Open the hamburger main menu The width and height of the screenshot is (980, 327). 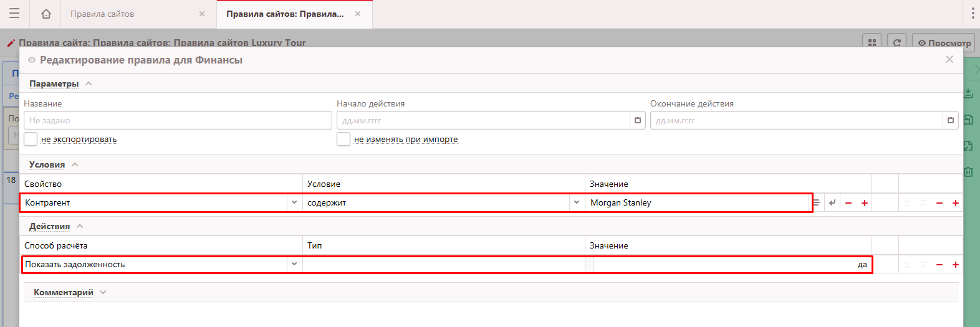(14, 14)
